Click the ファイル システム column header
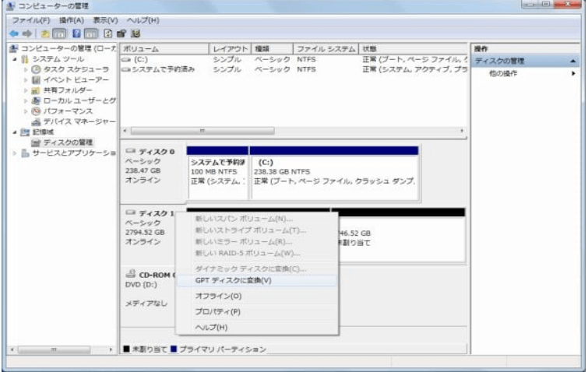The width and height of the screenshot is (588, 372). (x=325, y=48)
